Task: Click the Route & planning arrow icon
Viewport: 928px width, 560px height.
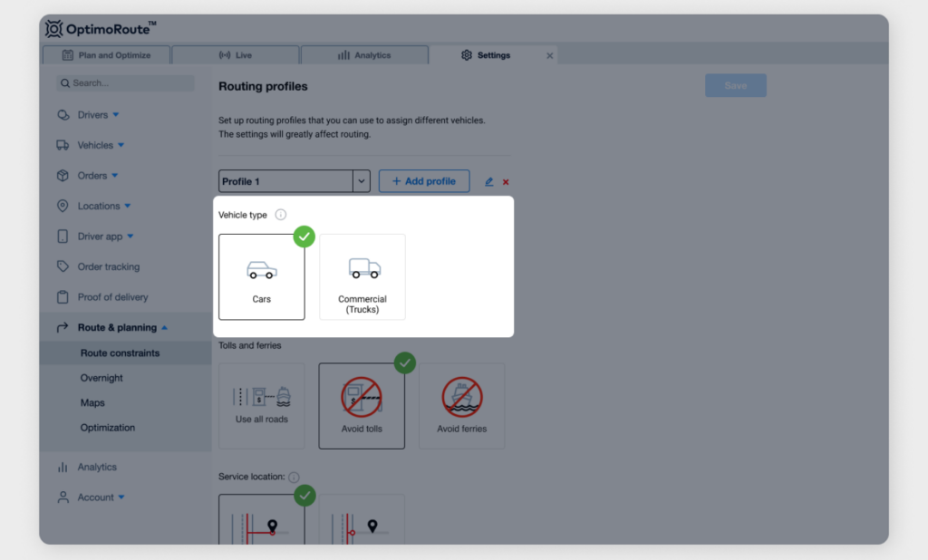Action: [63, 327]
